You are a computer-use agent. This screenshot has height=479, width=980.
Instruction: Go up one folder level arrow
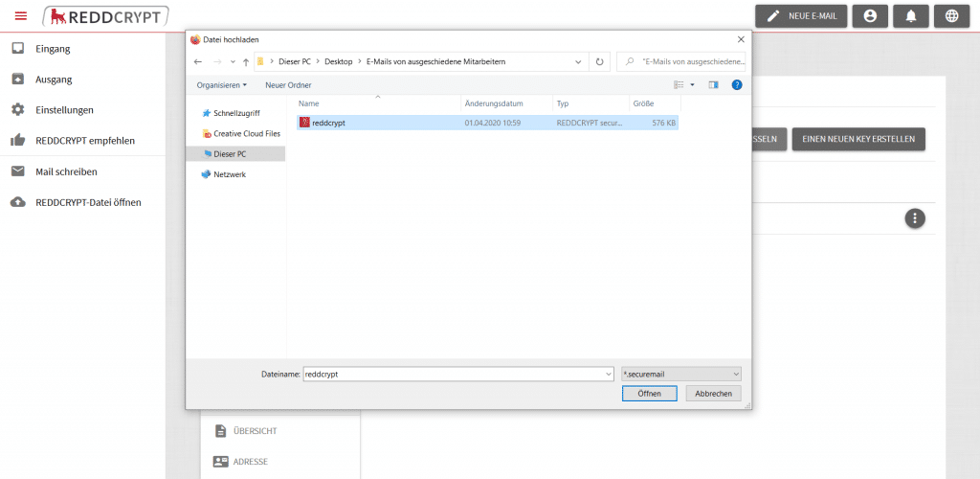[246, 61]
